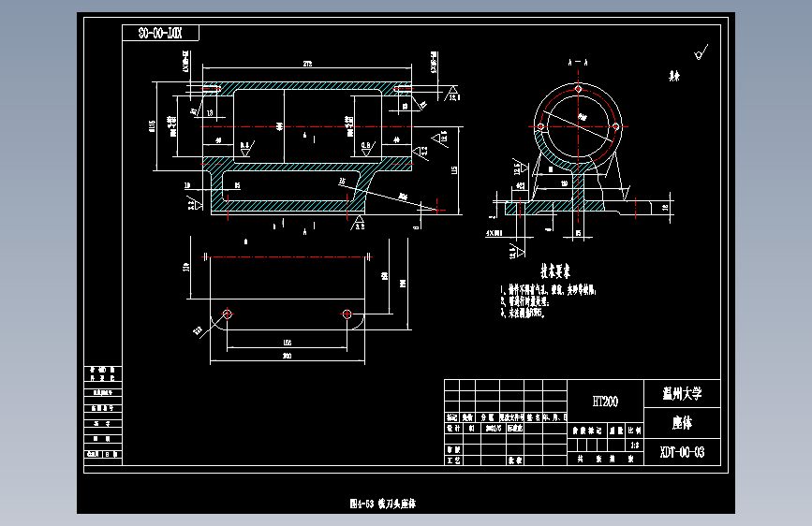Viewport: 812px width, 526px height.
Task: Select the A-A section view label
Action: point(578,63)
